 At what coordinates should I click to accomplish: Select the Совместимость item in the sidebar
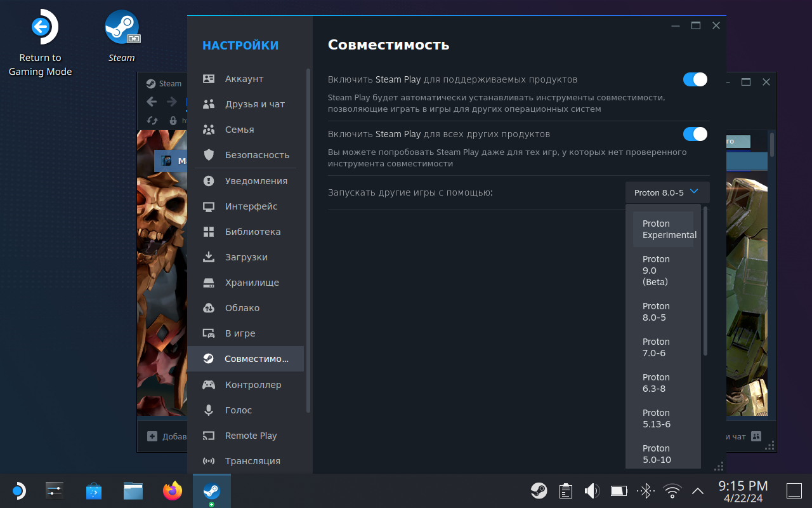(x=246, y=359)
